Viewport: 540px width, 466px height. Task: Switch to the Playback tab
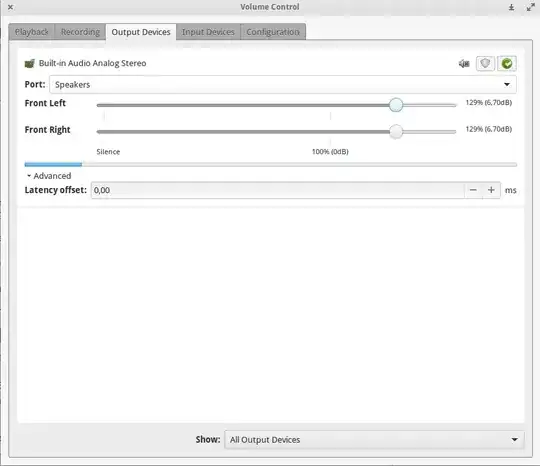point(31,32)
